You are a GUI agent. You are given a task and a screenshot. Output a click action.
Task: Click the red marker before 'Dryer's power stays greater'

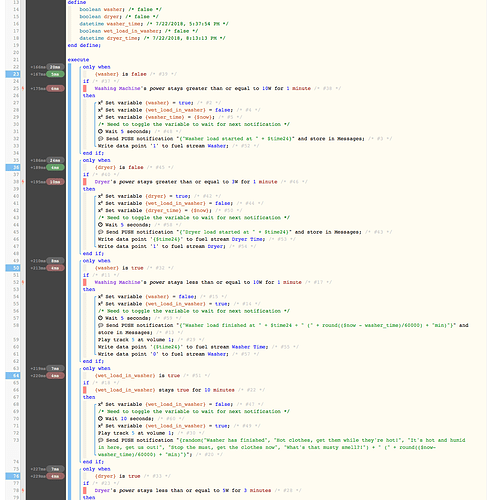click(x=85, y=182)
